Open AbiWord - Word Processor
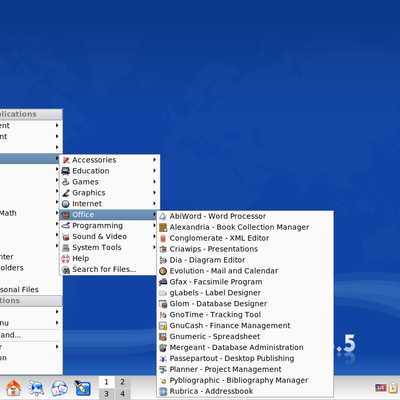The image size is (400, 400). (245, 216)
